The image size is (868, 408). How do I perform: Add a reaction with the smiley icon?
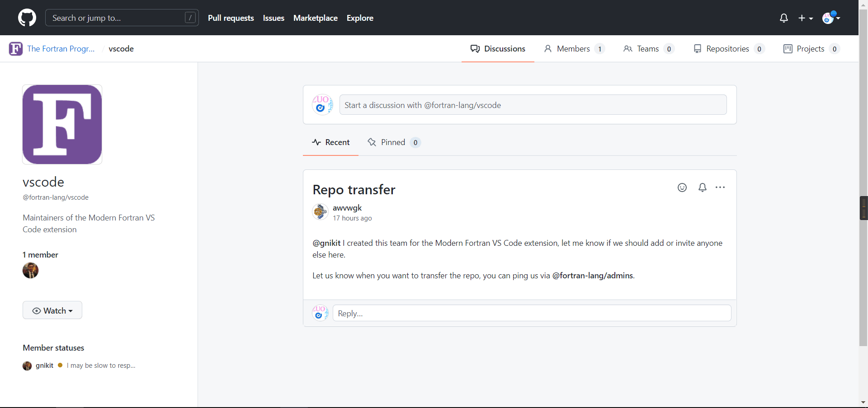[x=682, y=188]
